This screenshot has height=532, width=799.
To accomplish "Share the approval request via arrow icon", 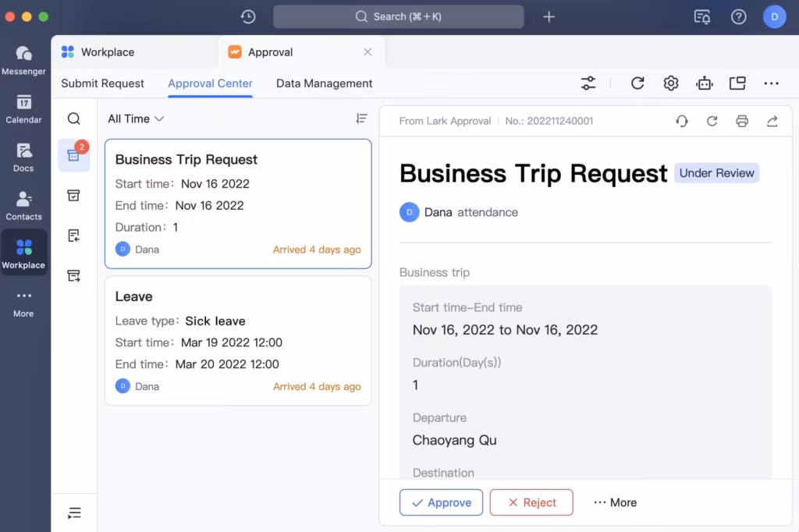I will click(772, 121).
